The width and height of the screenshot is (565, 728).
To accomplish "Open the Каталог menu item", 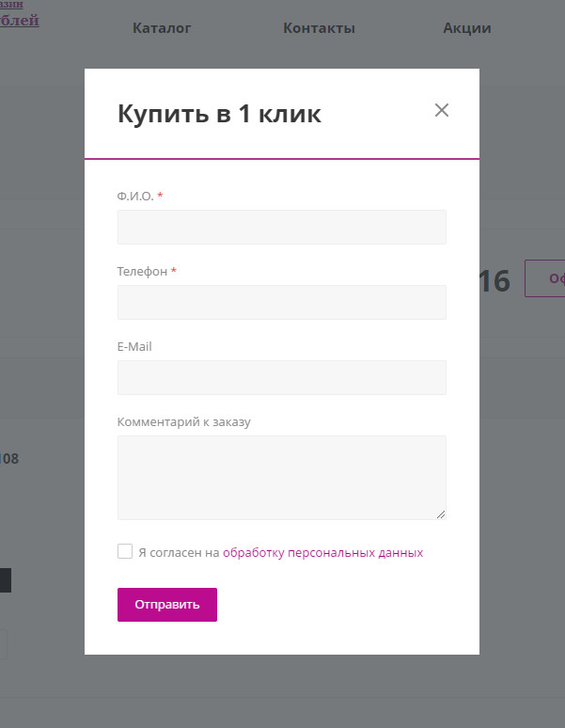I will coord(162,28).
